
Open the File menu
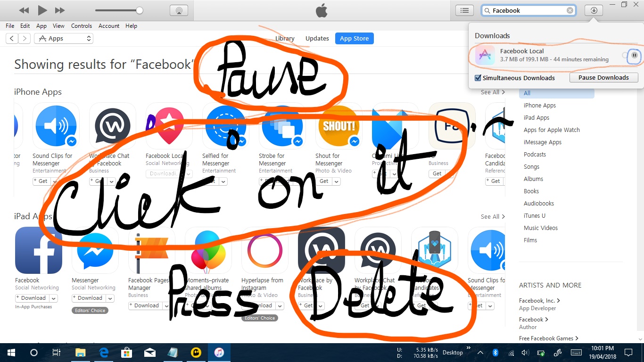click(x=10, y=26)
